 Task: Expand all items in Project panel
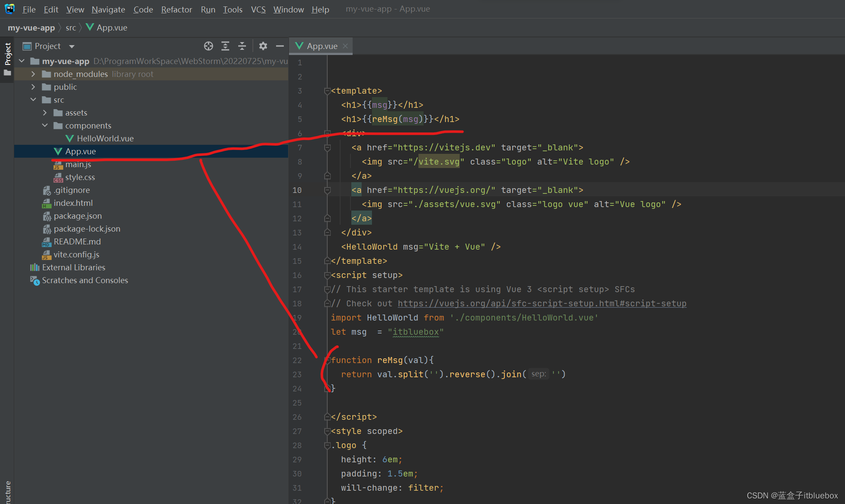(x=225, y=46)
